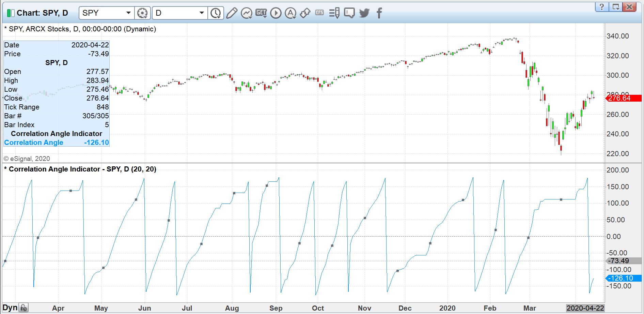
Task: Click the bar replay play icon
Action: pos(276,13)
